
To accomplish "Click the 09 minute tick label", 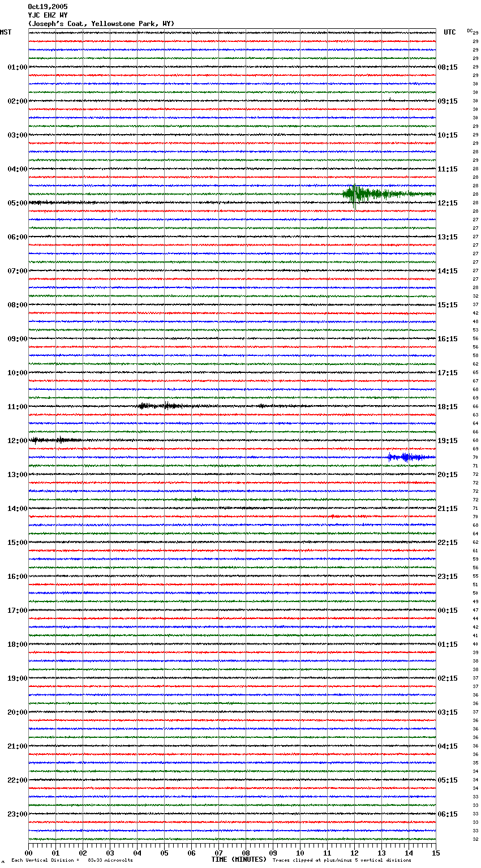I will tap(273, 853).
